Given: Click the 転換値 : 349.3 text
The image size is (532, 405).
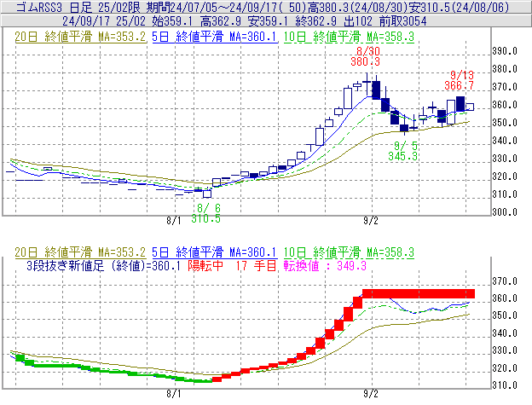Looking at the screenshot, I should click(326, 265).
